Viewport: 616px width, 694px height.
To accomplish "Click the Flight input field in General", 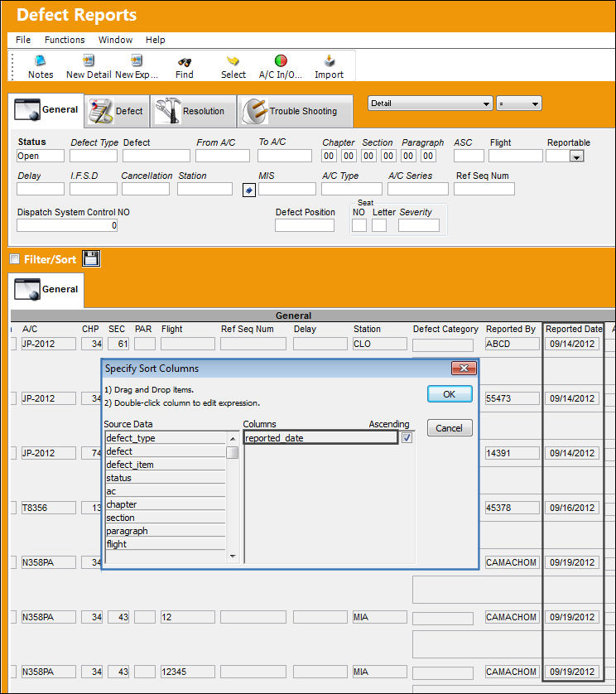I will [516, 156].
